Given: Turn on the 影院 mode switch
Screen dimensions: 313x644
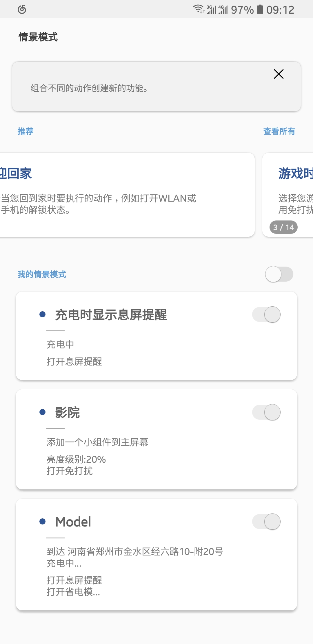Looking at the screenshot, I should 266,412.
